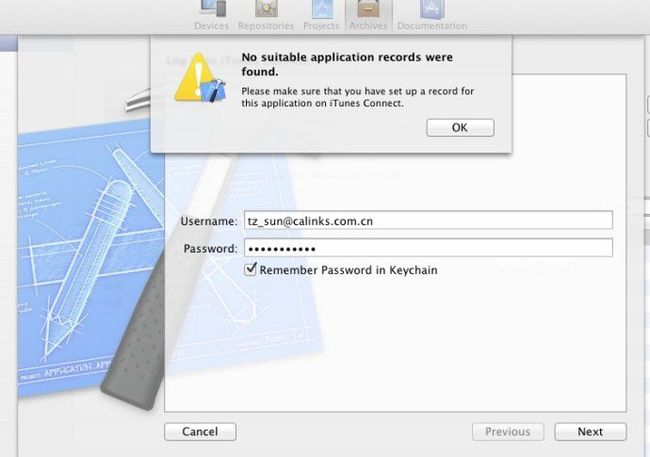Screen dimensions: 650x457
Task: Focus the Username text field
Action: tap(428, 220)
